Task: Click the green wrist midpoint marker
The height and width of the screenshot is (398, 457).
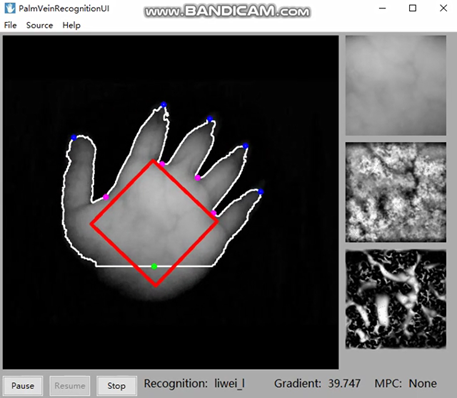Action: tap(154, 266)
